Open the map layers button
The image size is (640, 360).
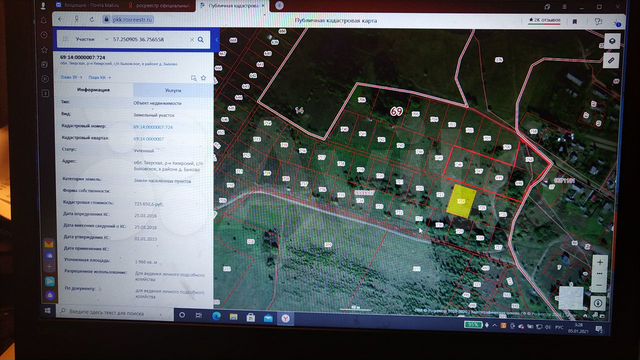(x=612, y=41)
